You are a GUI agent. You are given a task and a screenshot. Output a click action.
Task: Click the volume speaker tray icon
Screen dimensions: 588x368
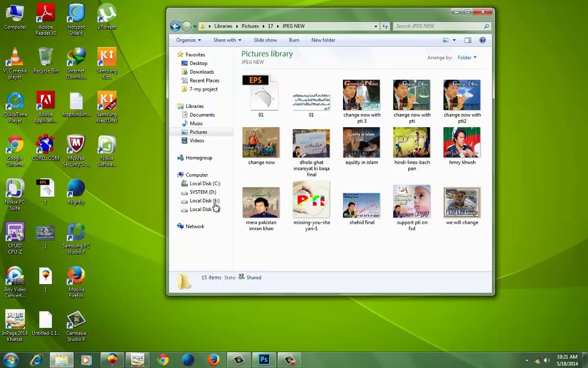(x=547, y=360)
